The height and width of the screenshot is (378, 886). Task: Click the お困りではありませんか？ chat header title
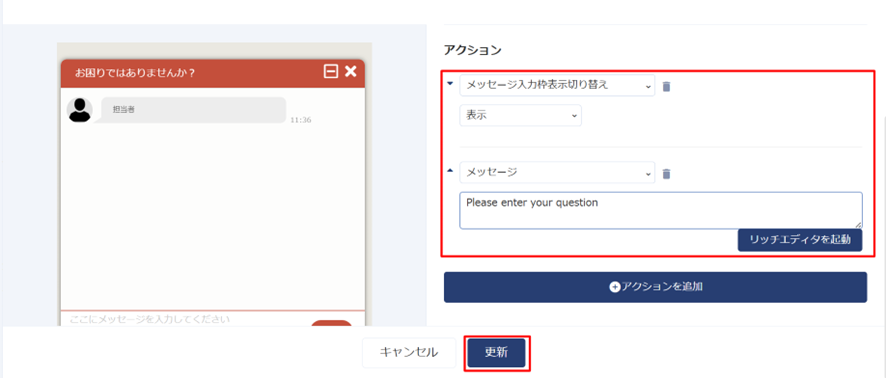(x=135, y=72)
